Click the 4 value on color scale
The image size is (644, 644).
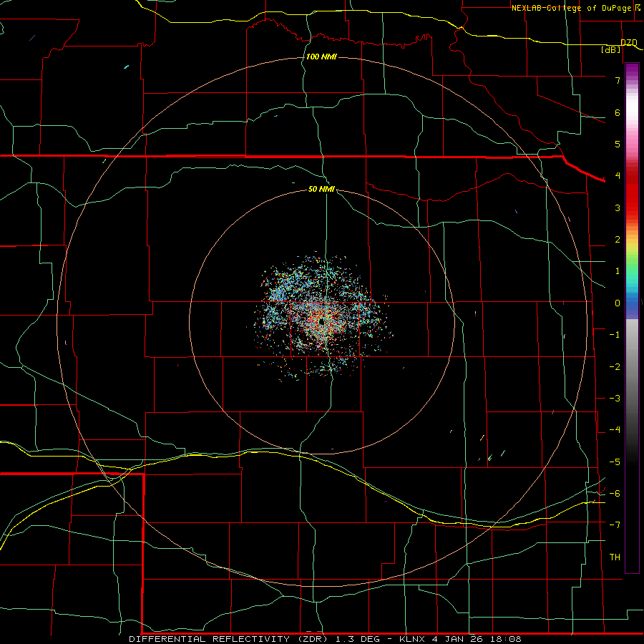[x=618, y=176]
